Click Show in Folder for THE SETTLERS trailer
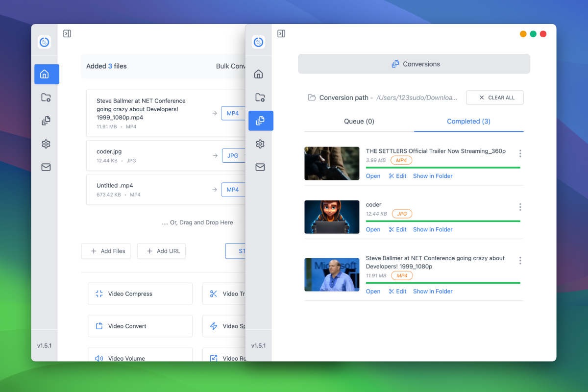This screenshot has width=588, height=392. (x=433, y=176)
